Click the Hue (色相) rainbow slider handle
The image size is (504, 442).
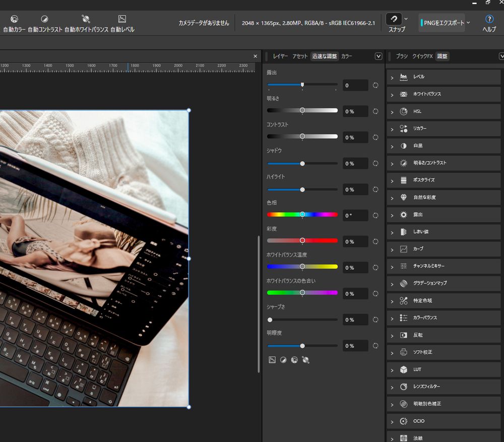tap(302, 214)
